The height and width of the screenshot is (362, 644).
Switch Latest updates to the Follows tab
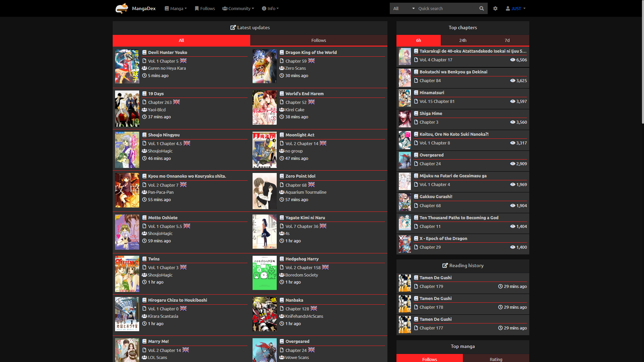tap(318, 40)
